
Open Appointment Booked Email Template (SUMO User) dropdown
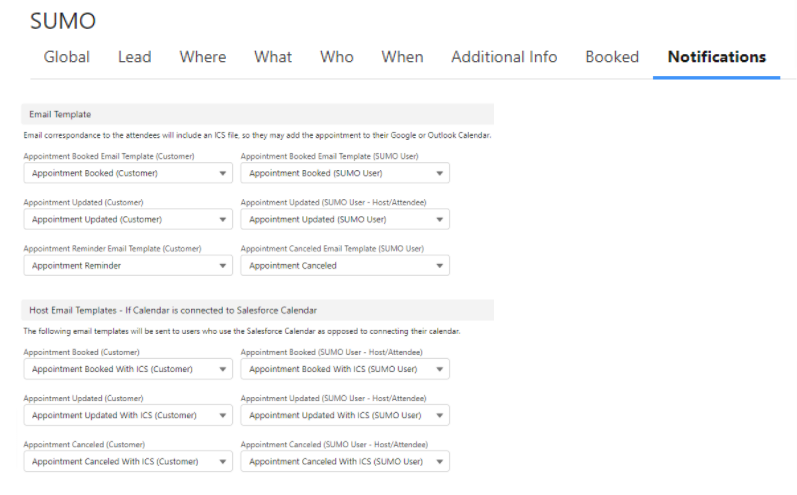tap(345, 173)
